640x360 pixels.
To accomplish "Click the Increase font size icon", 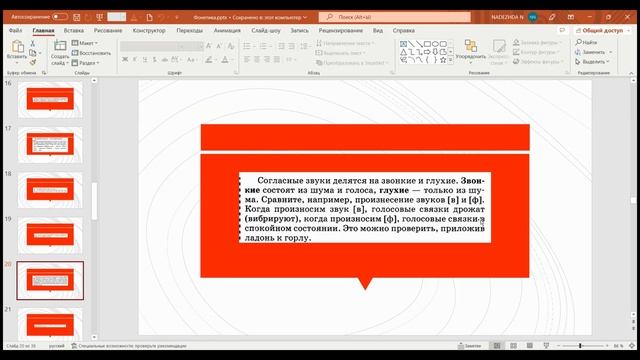I will click(209, 46).
